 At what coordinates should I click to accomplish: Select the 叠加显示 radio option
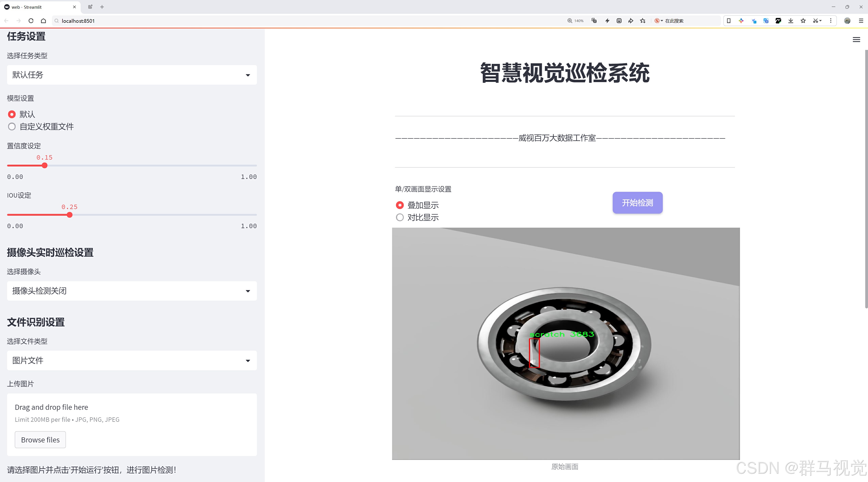[400, 205]
